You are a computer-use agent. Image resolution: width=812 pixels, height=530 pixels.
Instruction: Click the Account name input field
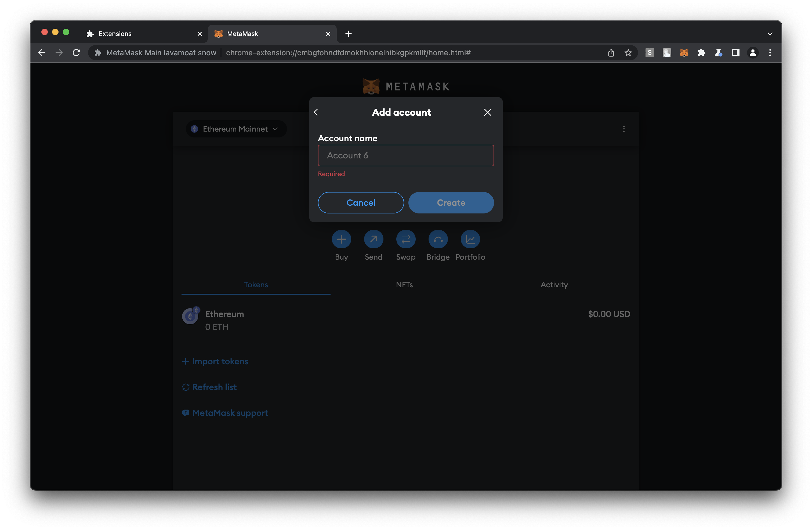point(406,155)
